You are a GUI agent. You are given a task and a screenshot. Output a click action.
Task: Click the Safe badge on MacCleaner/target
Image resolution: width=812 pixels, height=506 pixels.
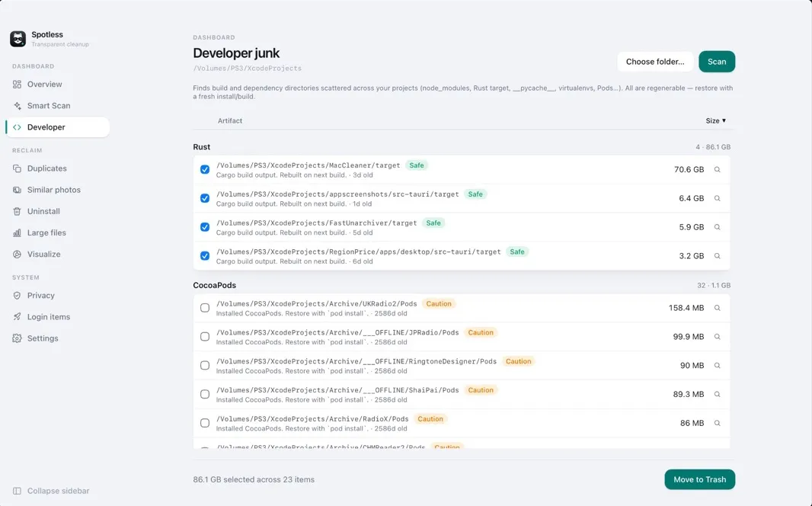(417, 165)
